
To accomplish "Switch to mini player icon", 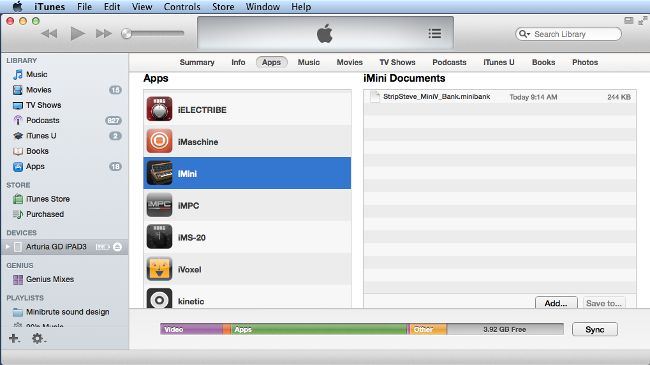I will [x=629, y=20].
